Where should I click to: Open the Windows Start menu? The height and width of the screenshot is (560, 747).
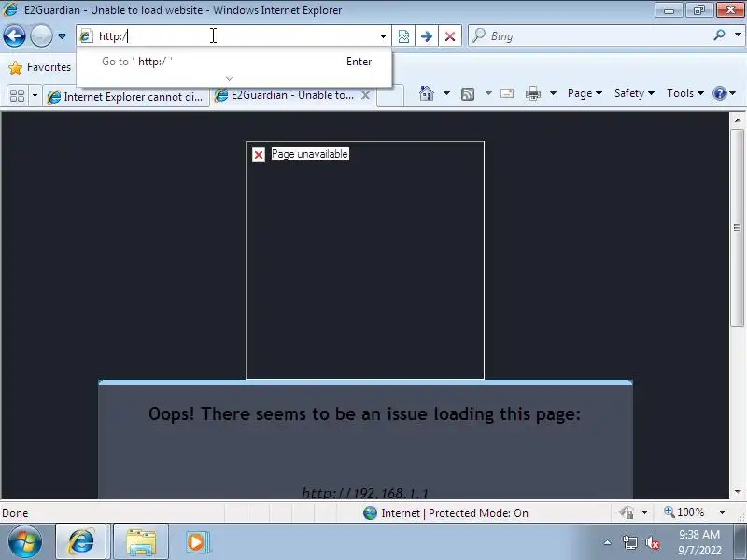(x=24, y=542)
